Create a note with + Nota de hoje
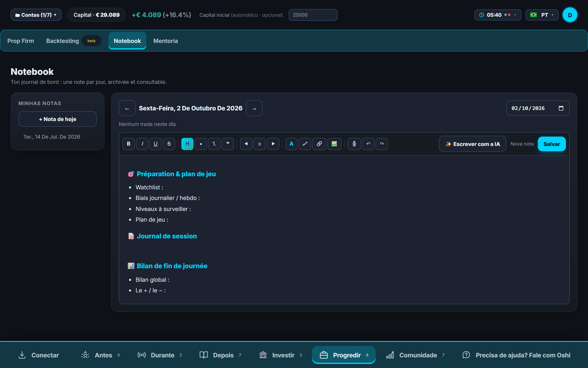Screen dimensions: 588x368 pos(58,119)
